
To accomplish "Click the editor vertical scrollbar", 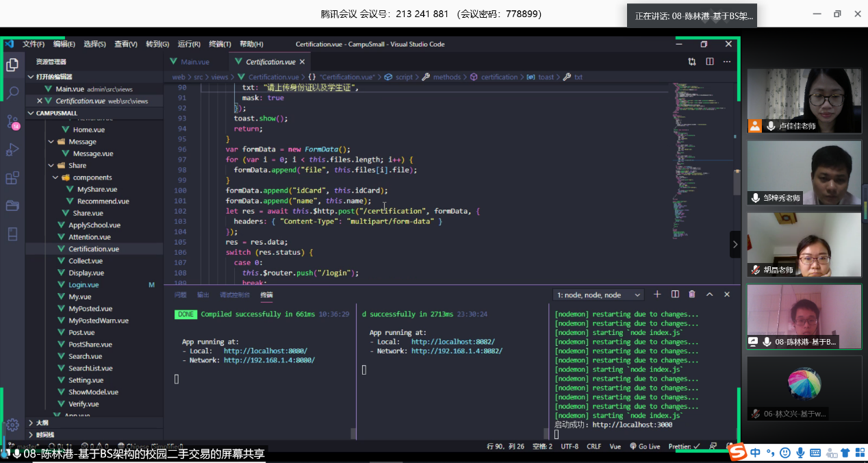I will [737, 184].
